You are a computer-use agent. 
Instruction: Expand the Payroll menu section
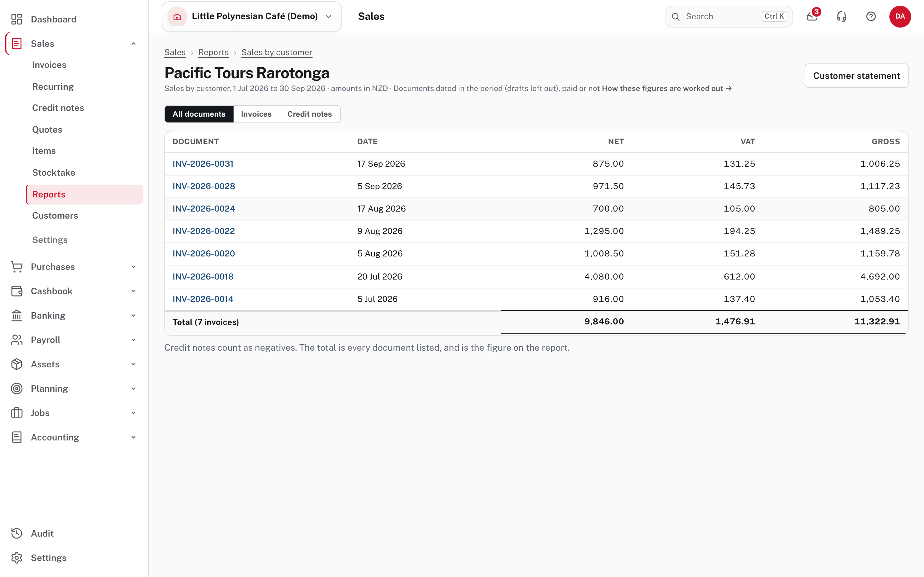74,340
